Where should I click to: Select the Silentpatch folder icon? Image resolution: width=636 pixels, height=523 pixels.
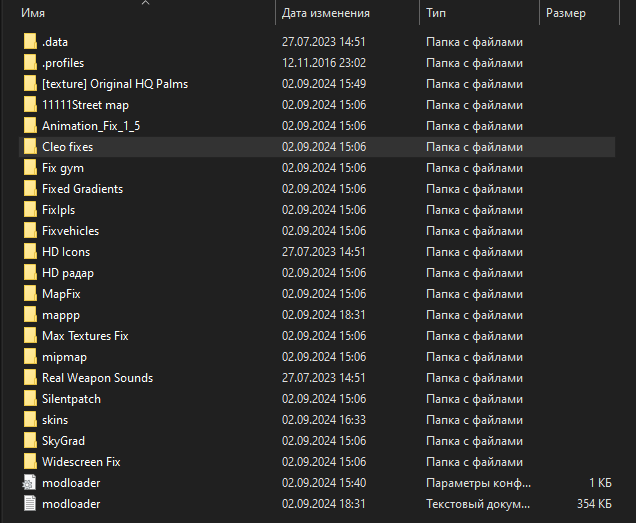(x=30, y=399)
